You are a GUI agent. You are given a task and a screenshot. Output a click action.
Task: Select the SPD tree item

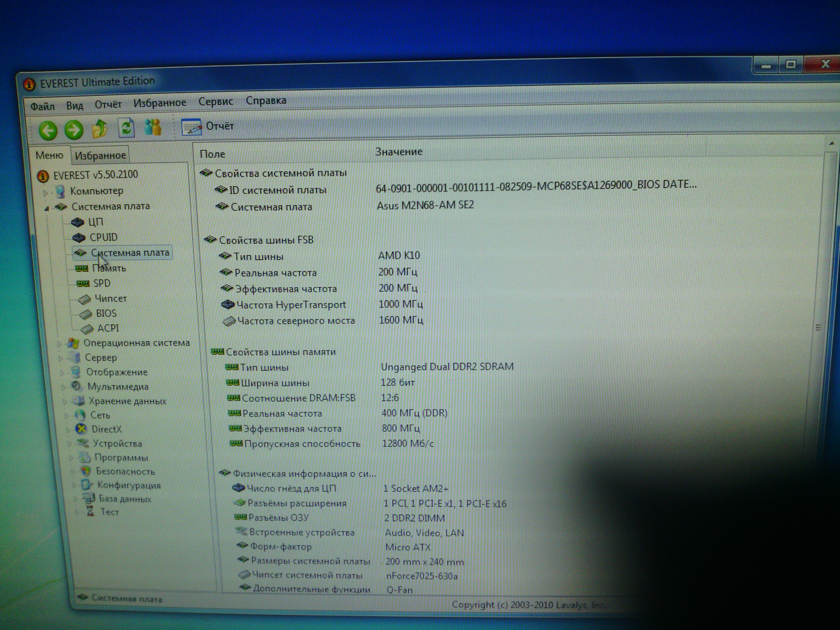102,283
